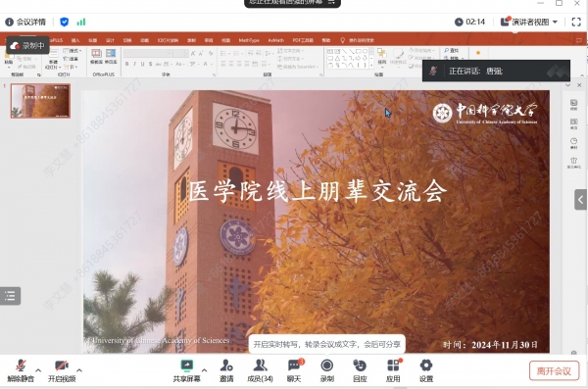The width and height of the screenshot is (588, 389).
Task: Open the chat panel icon
Action: 294,370
